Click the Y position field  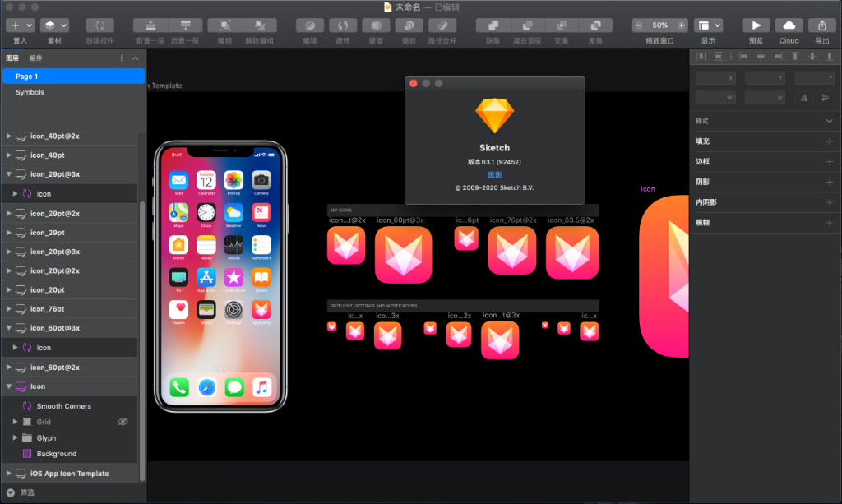coord(765,78)
